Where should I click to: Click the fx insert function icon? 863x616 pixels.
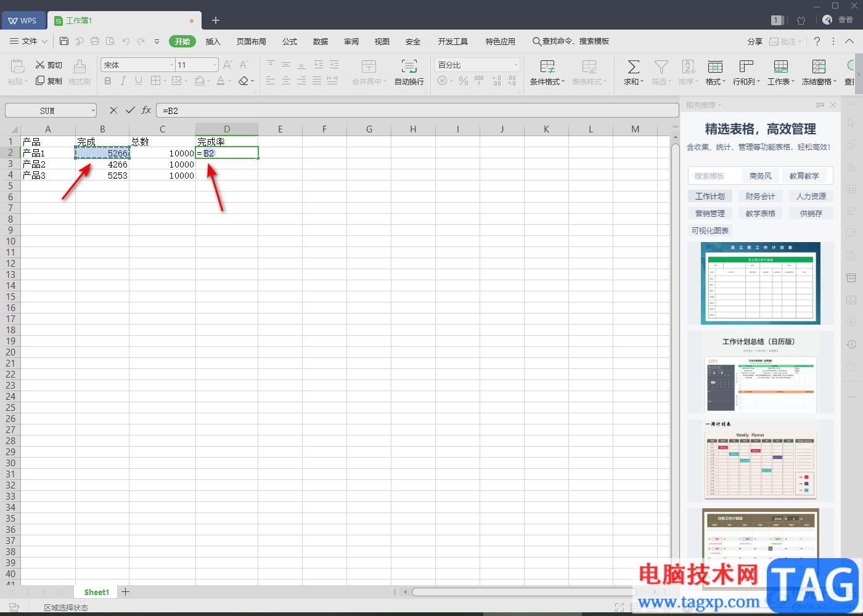pyautogui.click(x=146, y=110)
